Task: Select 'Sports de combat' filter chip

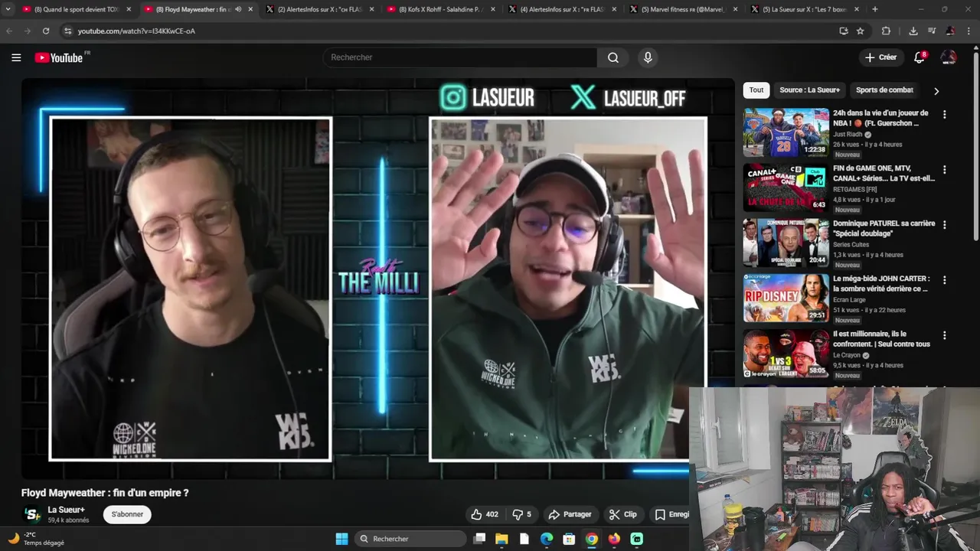Action: 884,90
